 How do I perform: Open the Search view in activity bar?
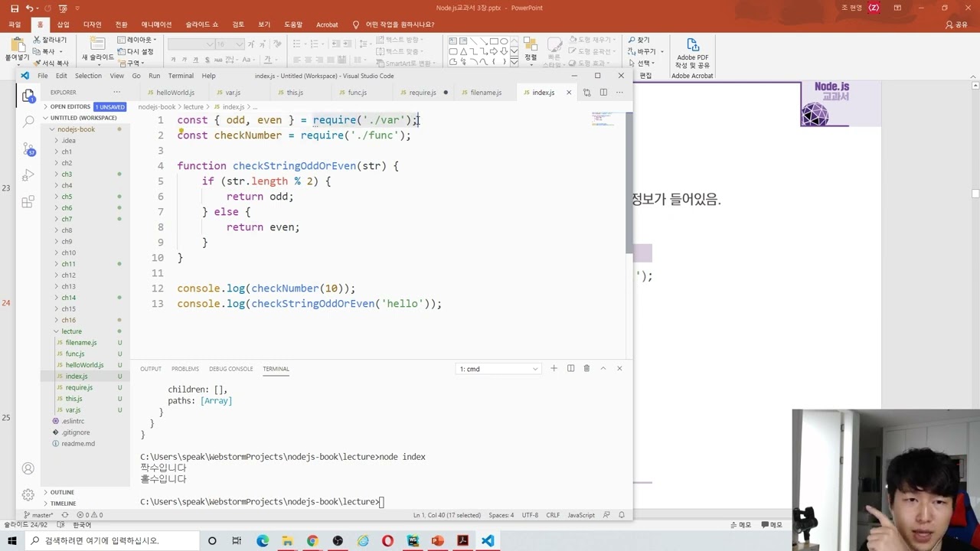coord(28,122)
